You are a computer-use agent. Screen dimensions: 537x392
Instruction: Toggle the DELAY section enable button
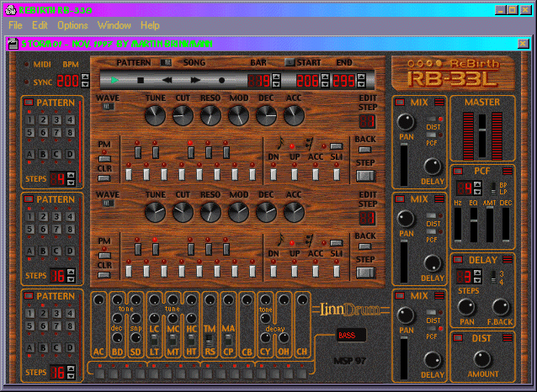coord(460,261)
